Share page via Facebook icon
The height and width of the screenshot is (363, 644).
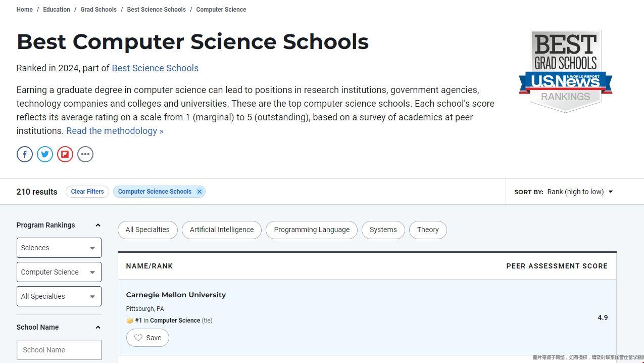(x=25, y=154)
